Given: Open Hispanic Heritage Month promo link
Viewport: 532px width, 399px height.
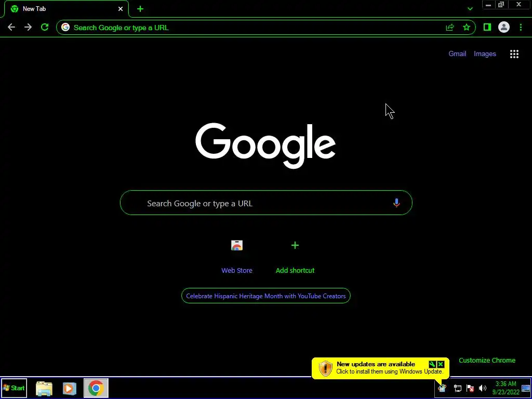Looking at the screenshot, I should [265, 296].
